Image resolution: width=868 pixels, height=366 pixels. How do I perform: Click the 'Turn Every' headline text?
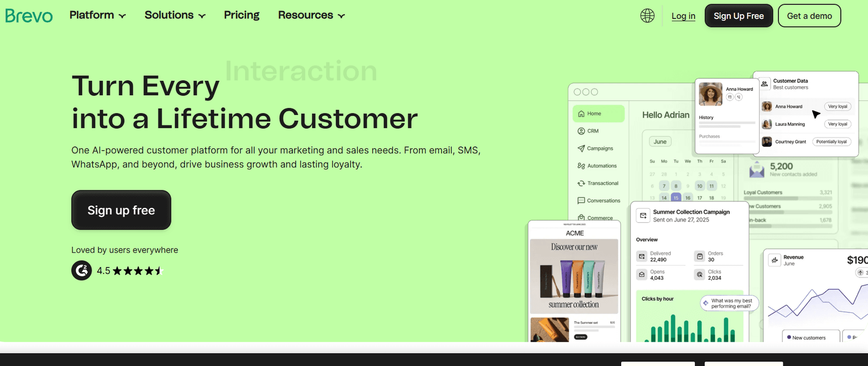pos(145,86)
